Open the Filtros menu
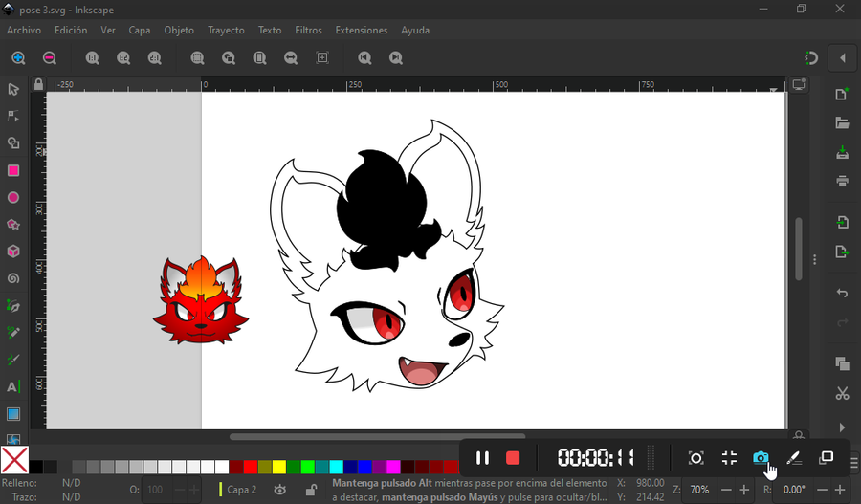861x504 pixels. [x=309, y=31]
